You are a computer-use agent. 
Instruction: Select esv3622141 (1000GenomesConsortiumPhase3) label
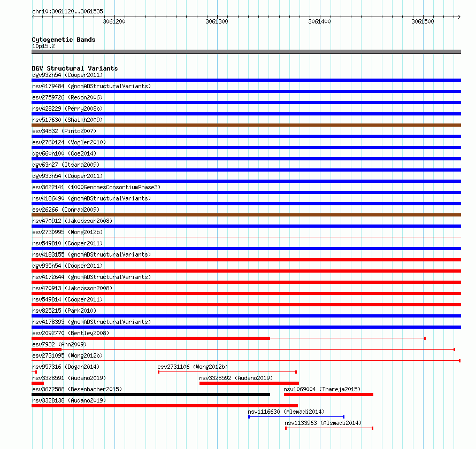96,187
